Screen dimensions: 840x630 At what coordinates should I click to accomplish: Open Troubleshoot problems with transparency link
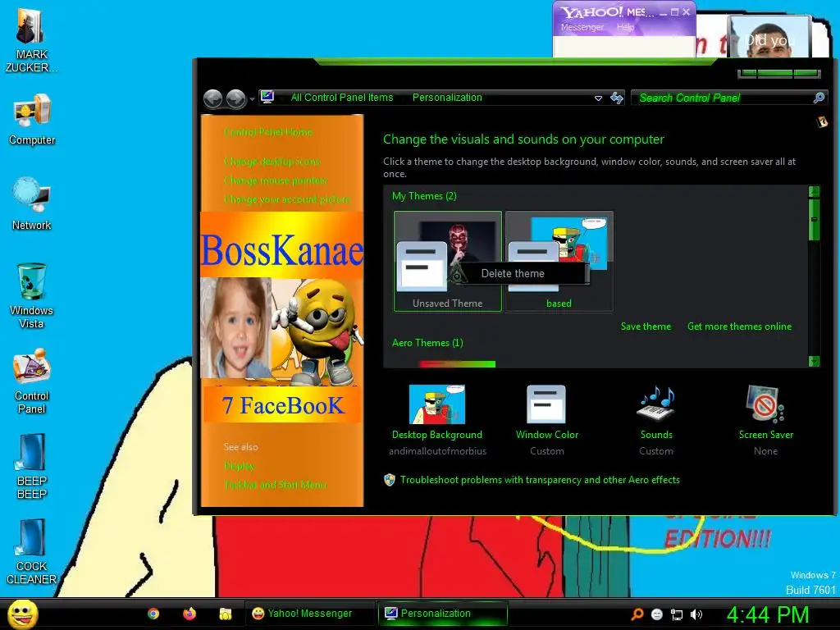pos(540,480)
